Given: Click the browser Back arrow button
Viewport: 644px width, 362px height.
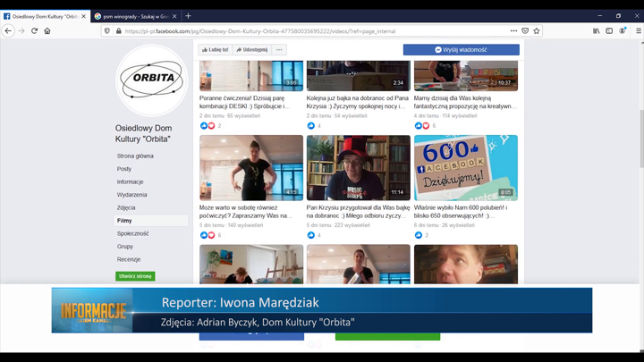Looking at the screenshot, I should tap(8, 30).
